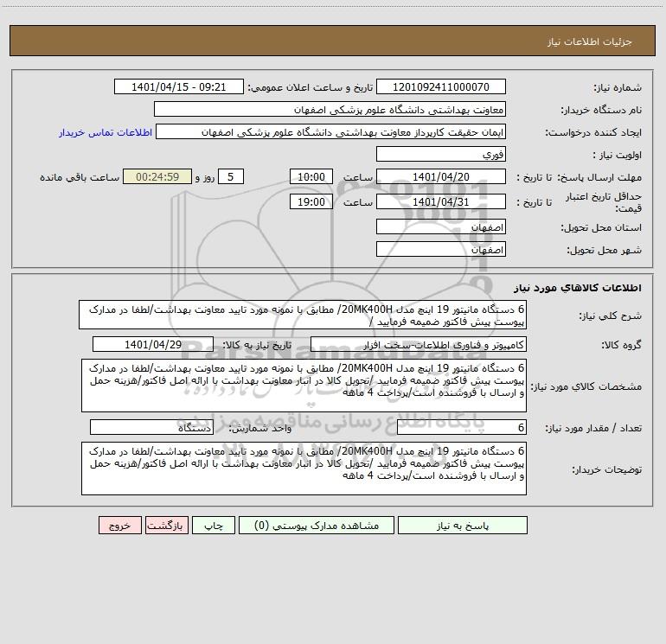The width and height of the screenshot is (666, 644).
Task: Click the 'پاسخ به نیاز' button
Action: [463, 526]
